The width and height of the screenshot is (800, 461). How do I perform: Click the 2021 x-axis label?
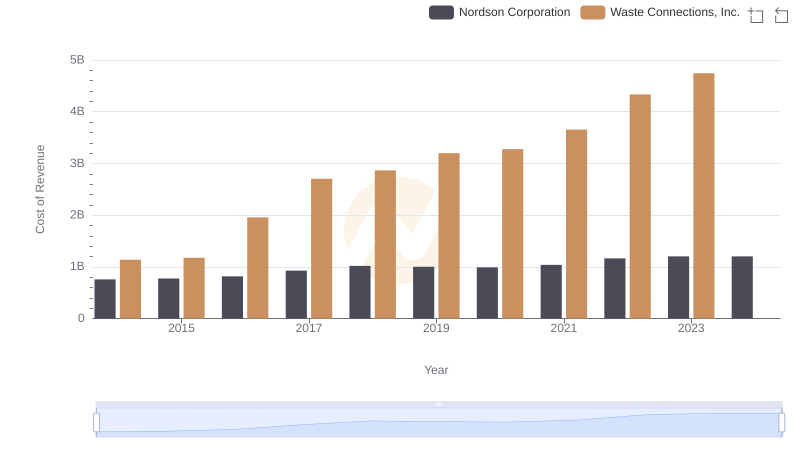pyautogui.click(x=563, y=328)
